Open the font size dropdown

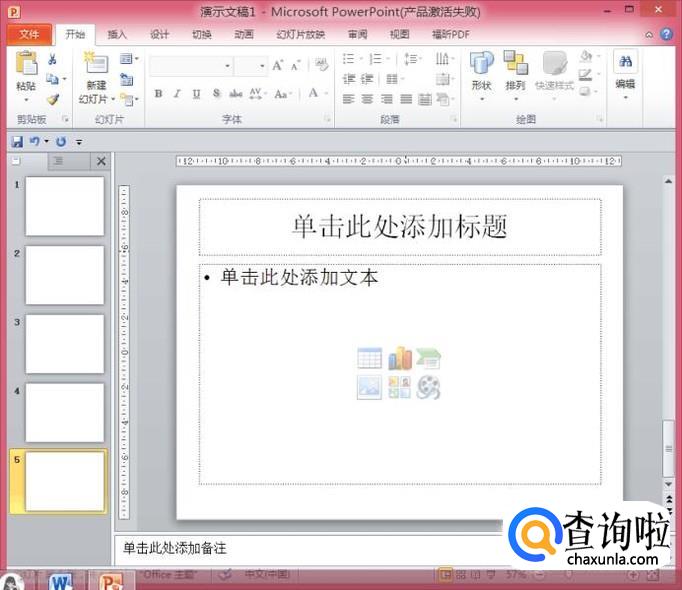point(263,66)
